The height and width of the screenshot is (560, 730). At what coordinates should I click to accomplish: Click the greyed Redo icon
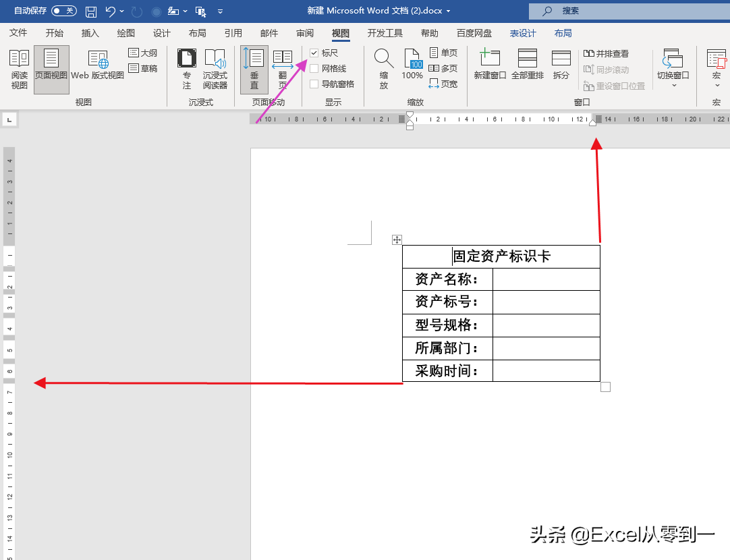137,11
